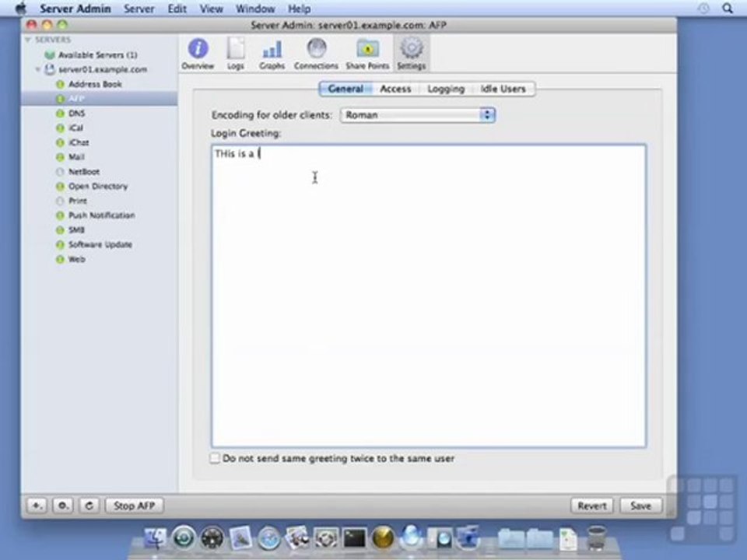The image size is (747, 560).
Task: Show the Graphs toolbar icon
Action: point(272,54)
